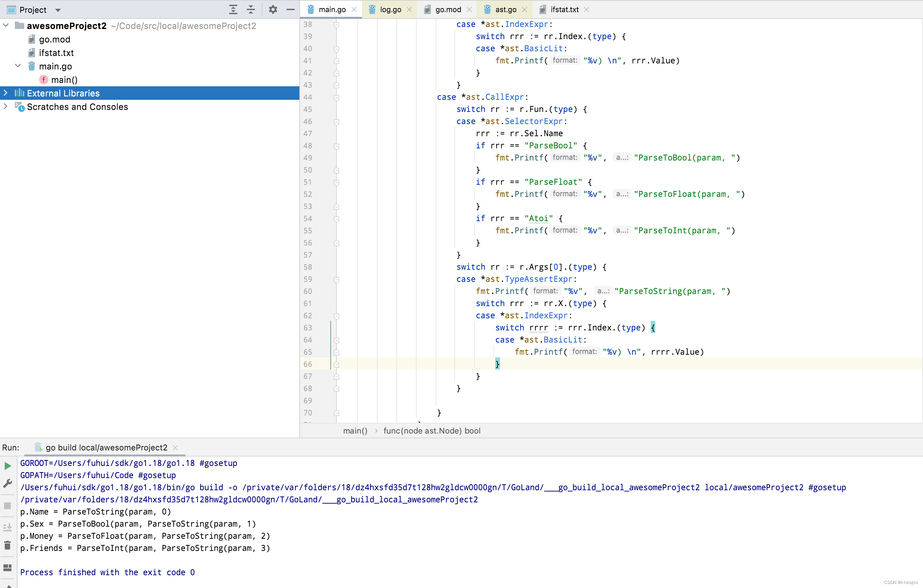Click the Scroll to End icon in Run panel
Image resolution: width=923 pixels, height=588 pixels.
[8, 527]
